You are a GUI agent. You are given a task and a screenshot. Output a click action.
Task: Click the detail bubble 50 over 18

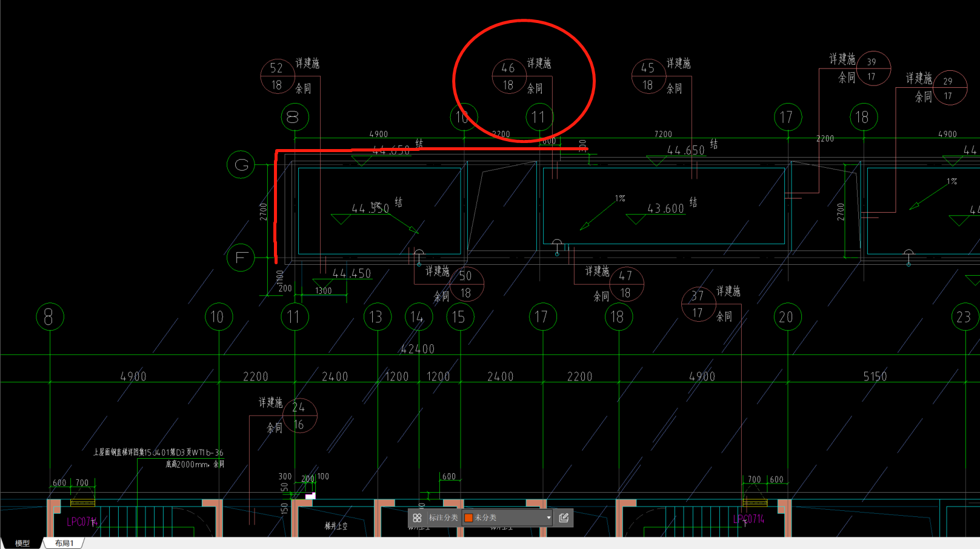pyautogui.click(x=466, y=284)
